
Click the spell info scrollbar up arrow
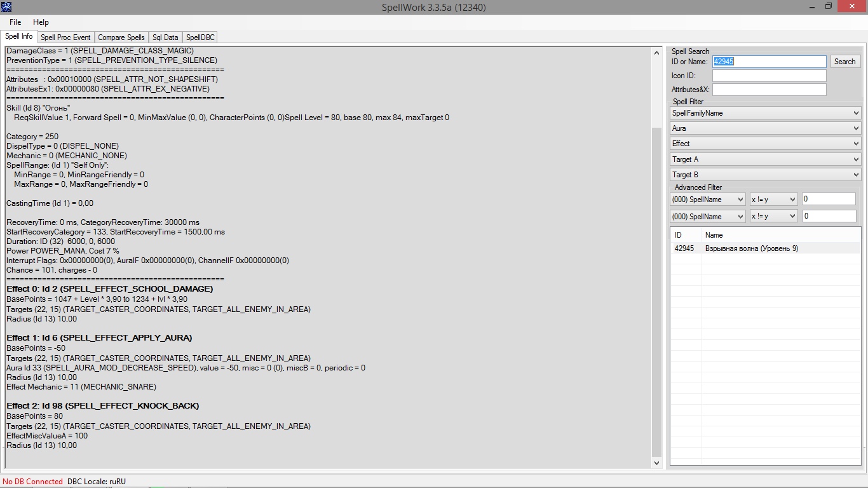coord(657,53)
